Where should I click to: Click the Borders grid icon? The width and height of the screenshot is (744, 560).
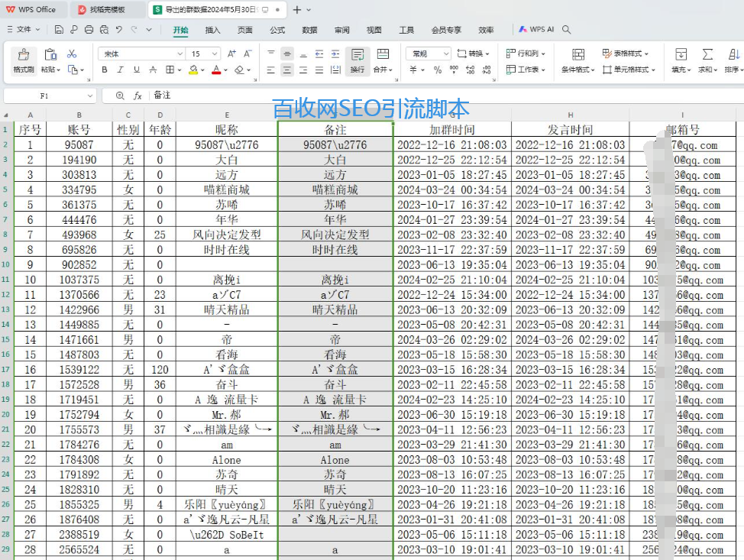click(x=170, y=70)
